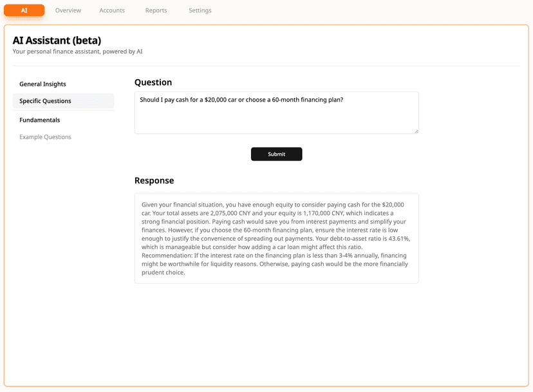Click the AI Assistant (beta) heading

coord(57,41)
